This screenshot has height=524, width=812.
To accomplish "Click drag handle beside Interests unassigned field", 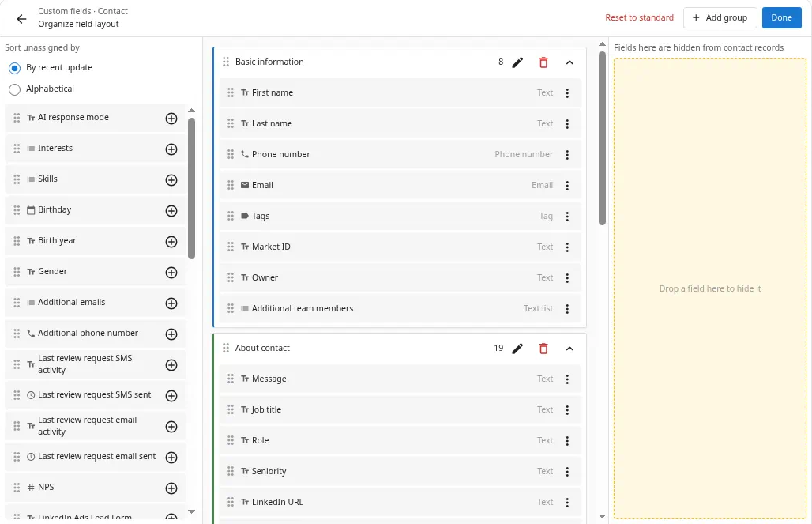I will coord(17,149).
